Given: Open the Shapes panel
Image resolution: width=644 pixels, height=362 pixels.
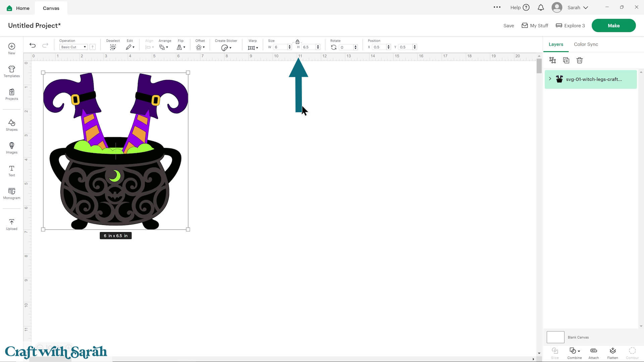Looking at the screenshot, I should 11,125.
